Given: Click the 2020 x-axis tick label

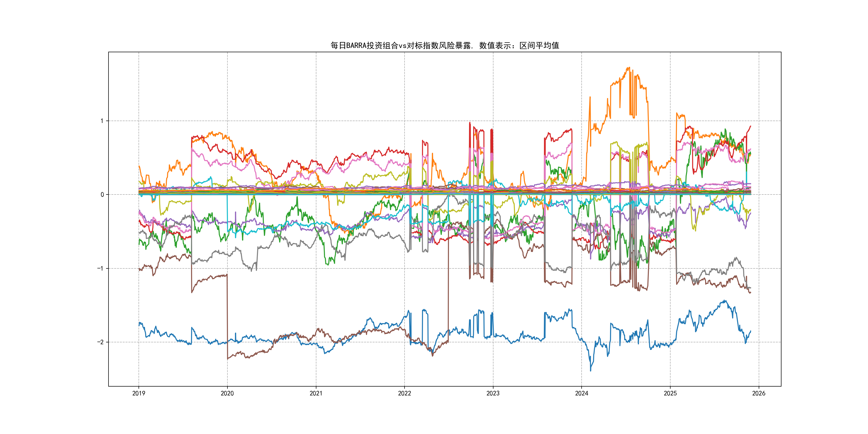Looking at the screenshot, I should coord(227,393).
